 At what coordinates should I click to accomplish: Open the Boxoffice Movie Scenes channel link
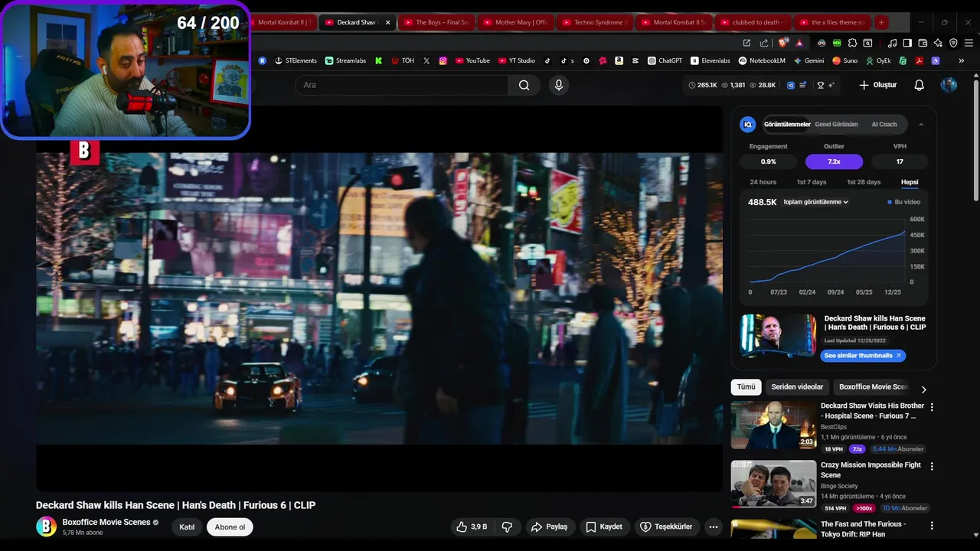coord(106,522)
